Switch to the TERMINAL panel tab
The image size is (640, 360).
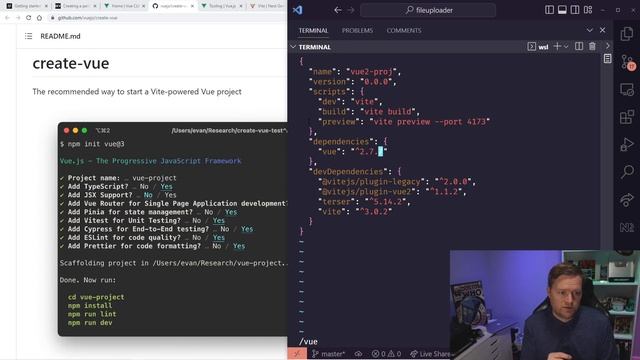[x=313, y=31]
